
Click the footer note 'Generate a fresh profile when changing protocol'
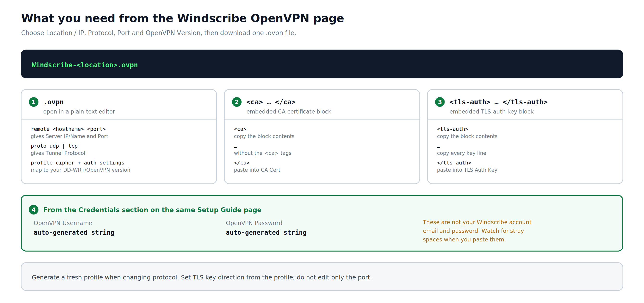pos(202,277)
